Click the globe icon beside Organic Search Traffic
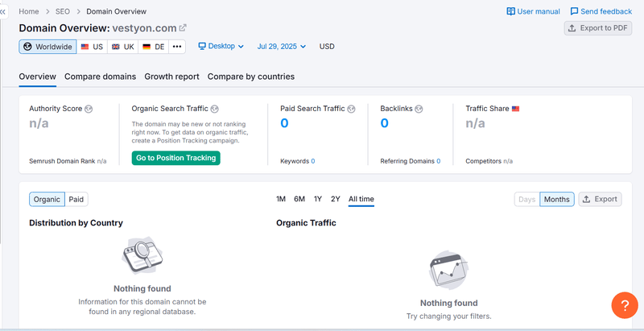This screenshot has height=331, width=644. [214, 109]
